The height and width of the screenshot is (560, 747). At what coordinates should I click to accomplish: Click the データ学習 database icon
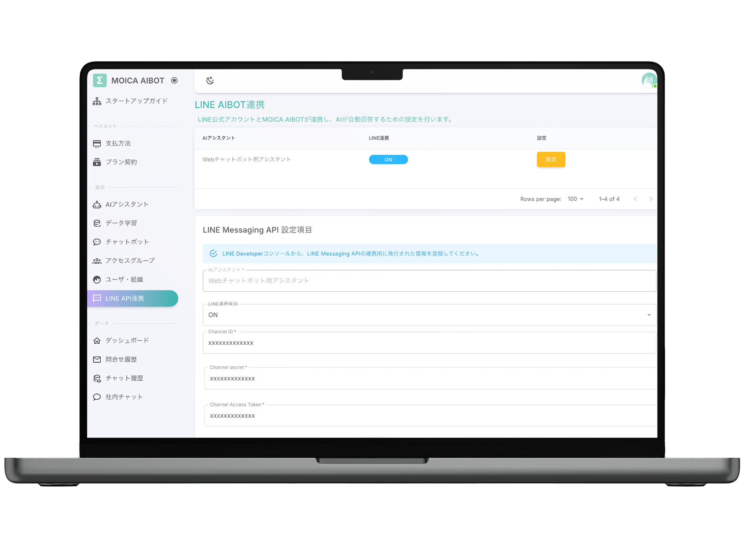click(97, 223)
